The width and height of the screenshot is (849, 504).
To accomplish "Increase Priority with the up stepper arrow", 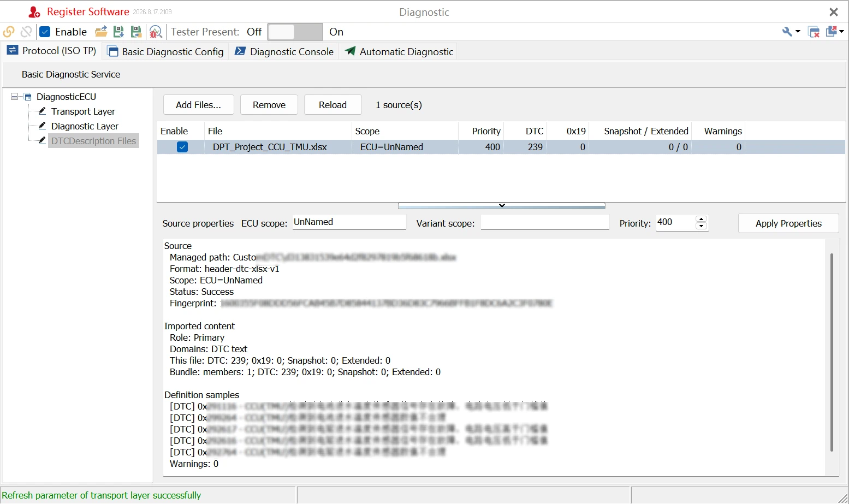I will click(x=702, y=219).
